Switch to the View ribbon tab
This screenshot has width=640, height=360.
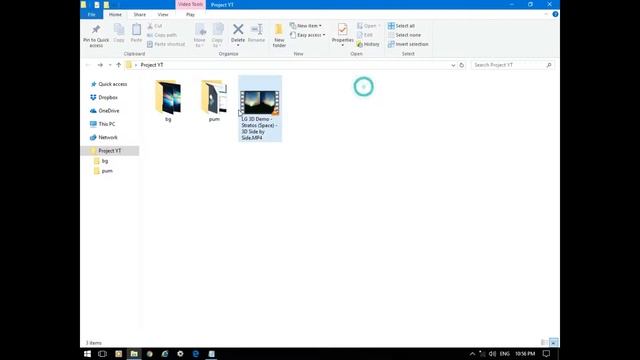(x=163, y=14)
